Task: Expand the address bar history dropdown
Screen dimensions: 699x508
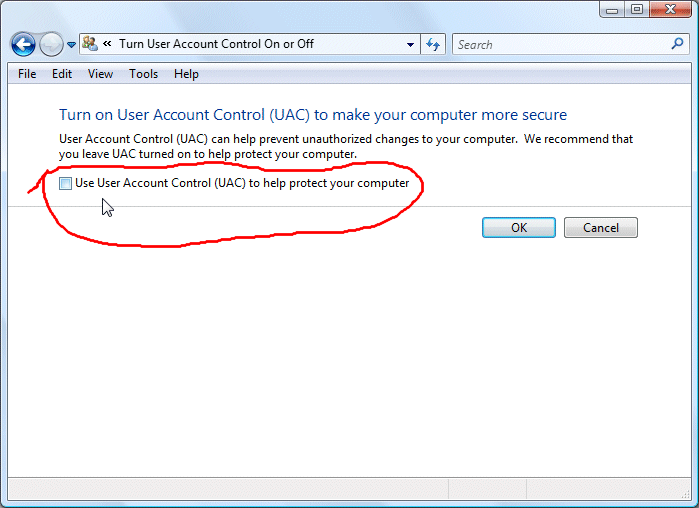Action: pos(411,45)
